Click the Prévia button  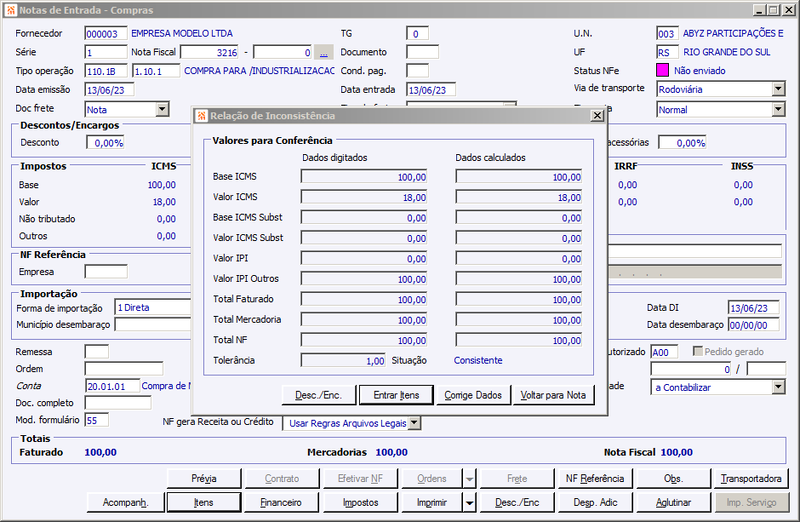click(x=204, y=479)
